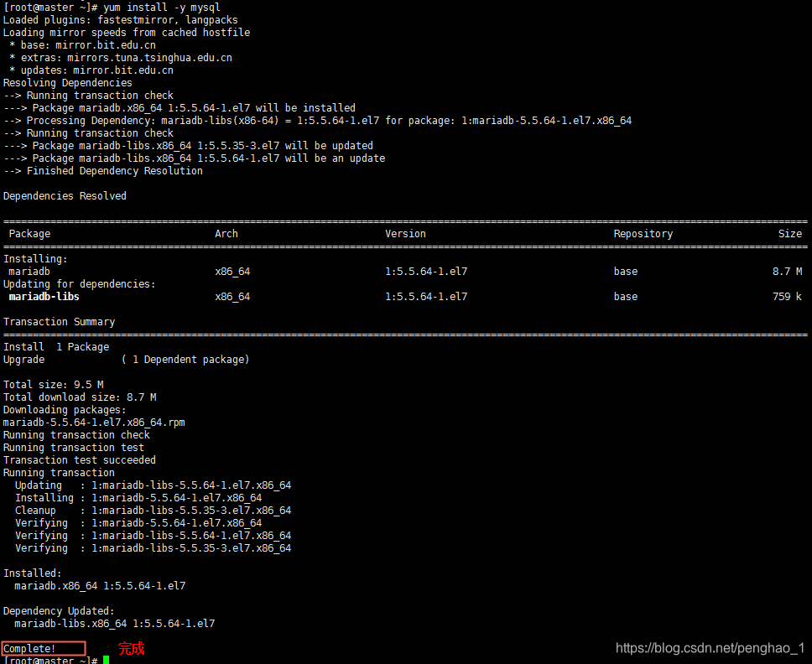The height and width of the screenshot is (664, 812).
Task: Click the 'mariadb' package name in table
Action: coord(29,272)
